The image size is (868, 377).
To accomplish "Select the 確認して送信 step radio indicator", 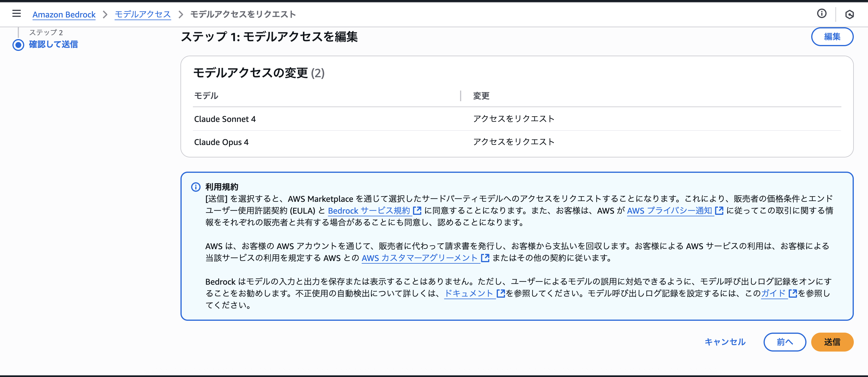I will (x=18, y=45).
